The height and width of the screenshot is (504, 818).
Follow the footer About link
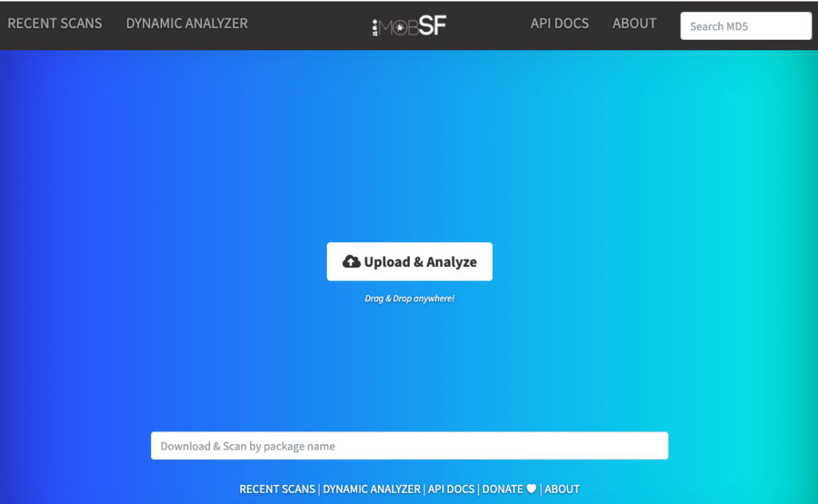(x=562, y=489)
